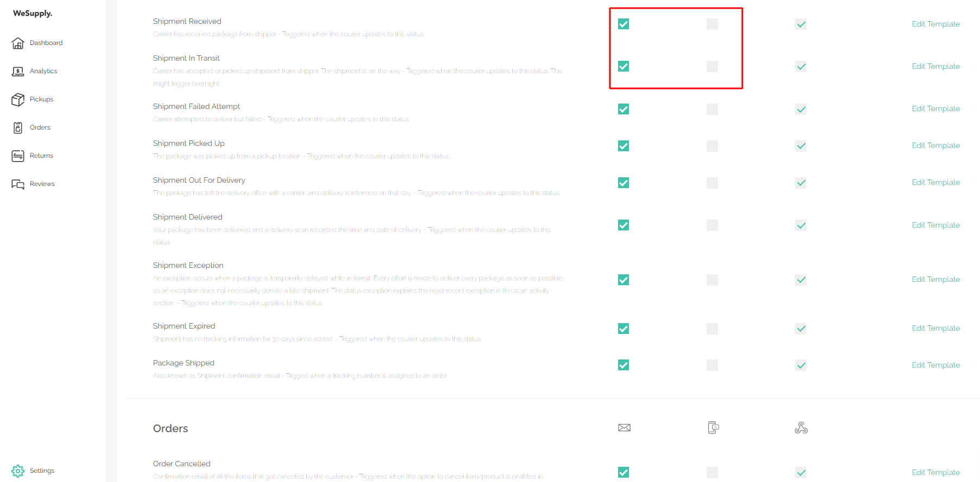
Task: Edit Template for Shipment Exception
Action: coord(936,279)
